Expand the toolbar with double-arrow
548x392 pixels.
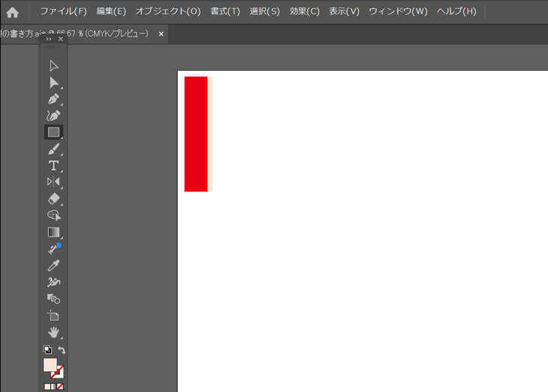click(x=49, y=39)
